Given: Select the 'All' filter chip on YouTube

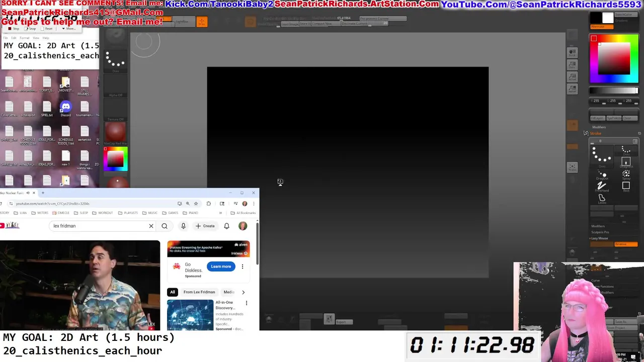Looking at the screenshot, I should coord(173,292).
